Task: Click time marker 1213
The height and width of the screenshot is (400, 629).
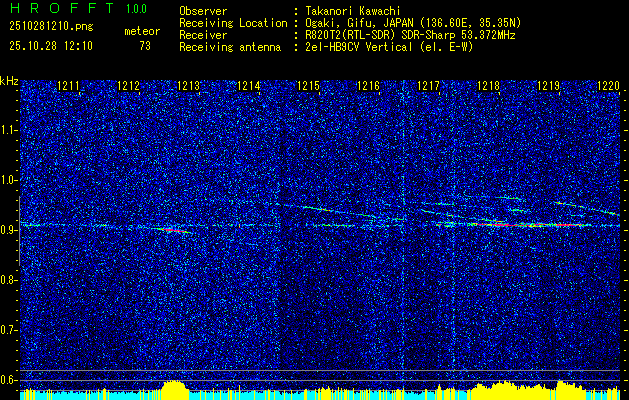Action: pos(188,86)
